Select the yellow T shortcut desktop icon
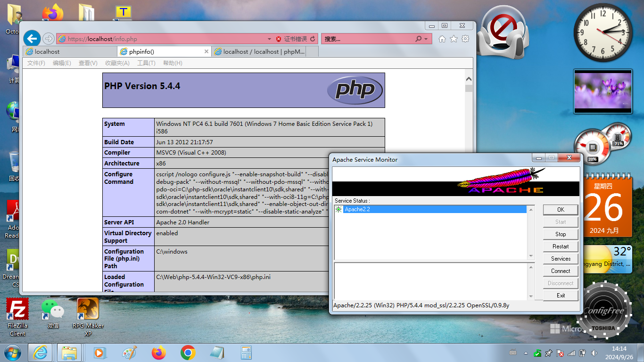 tap(124, 13)
